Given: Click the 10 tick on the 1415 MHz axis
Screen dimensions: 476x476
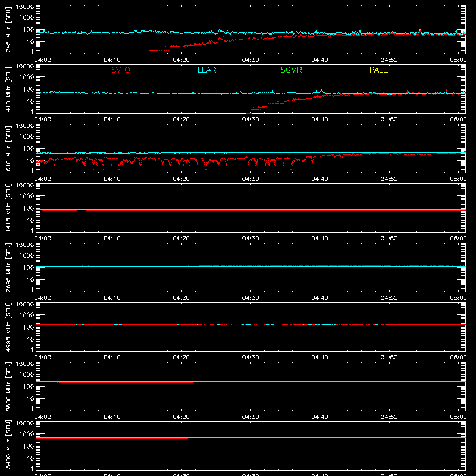Looking at the screenshot, I should [30, 220].
